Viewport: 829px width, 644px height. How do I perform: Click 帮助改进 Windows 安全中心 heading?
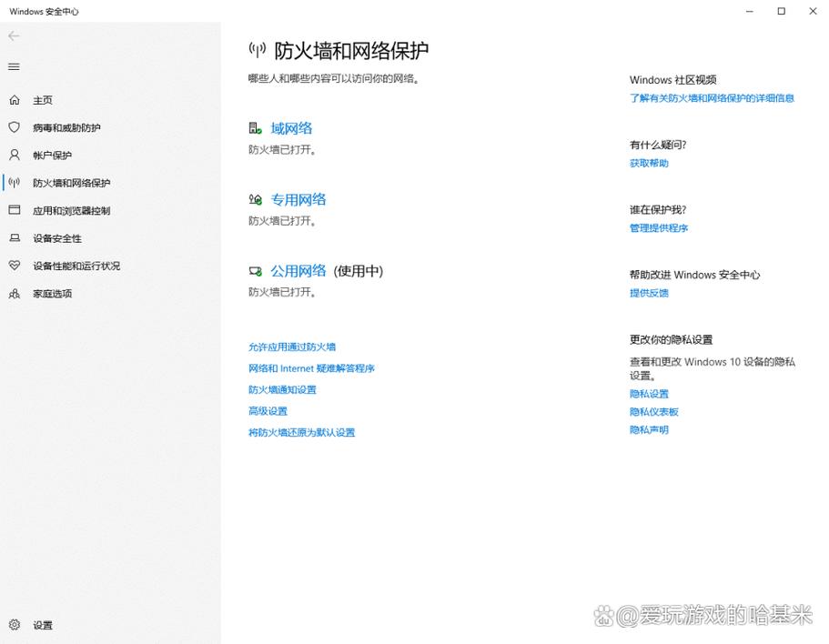(x=694, y=275)
